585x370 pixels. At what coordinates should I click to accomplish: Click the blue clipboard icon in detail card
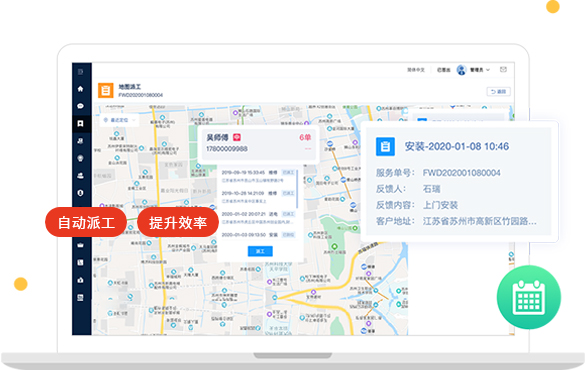point(385,146)
